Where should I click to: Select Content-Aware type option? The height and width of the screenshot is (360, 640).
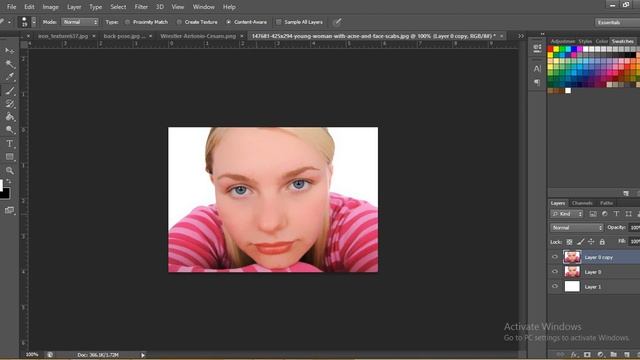click(x=247, y=22)
